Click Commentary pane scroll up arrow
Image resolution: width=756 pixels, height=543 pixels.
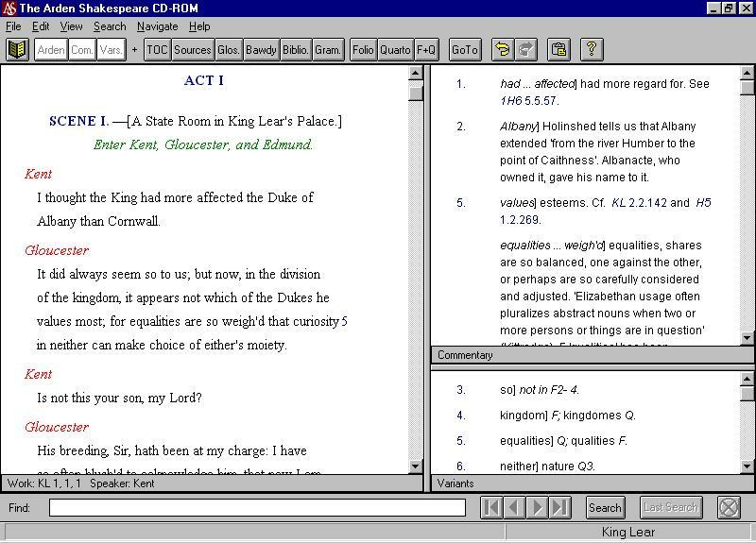747,74
